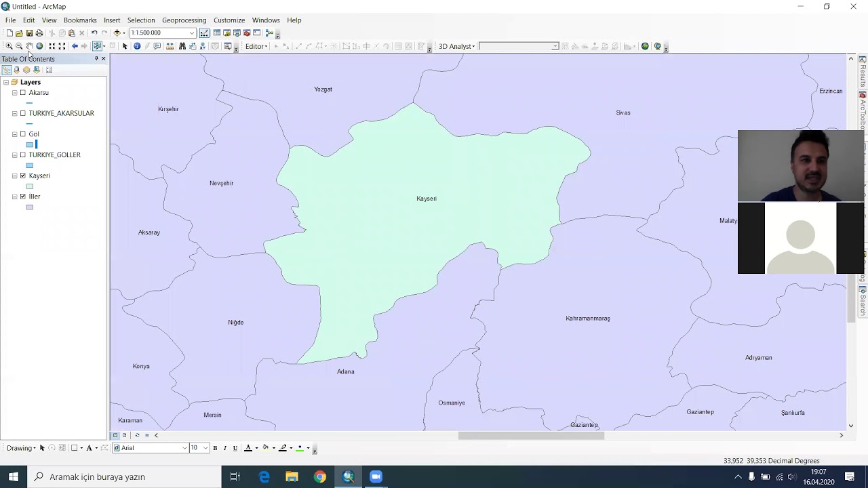Click the Undo icon in toolbar
Viewport: 868px width, 488px height.
tap(94, 33)
